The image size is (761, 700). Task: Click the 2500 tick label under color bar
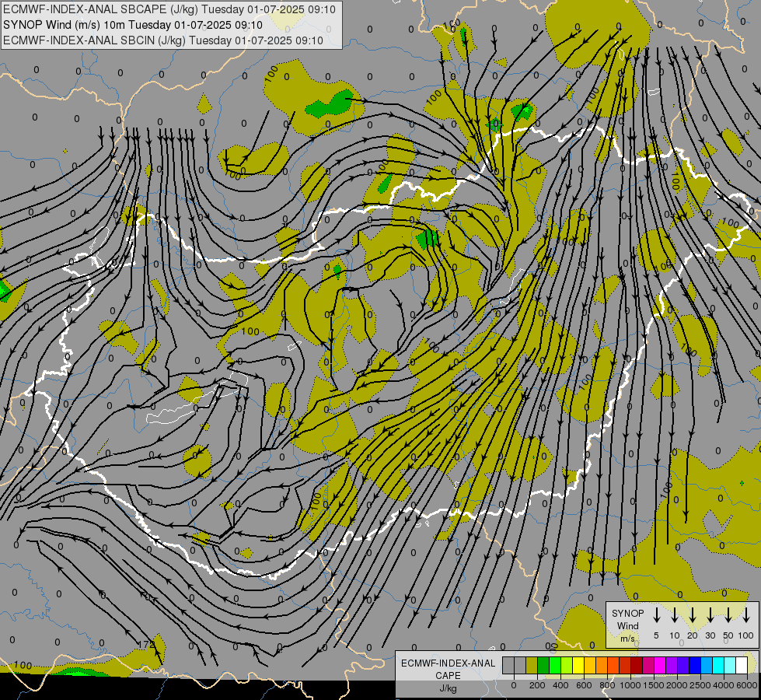(x=700, y=685)
